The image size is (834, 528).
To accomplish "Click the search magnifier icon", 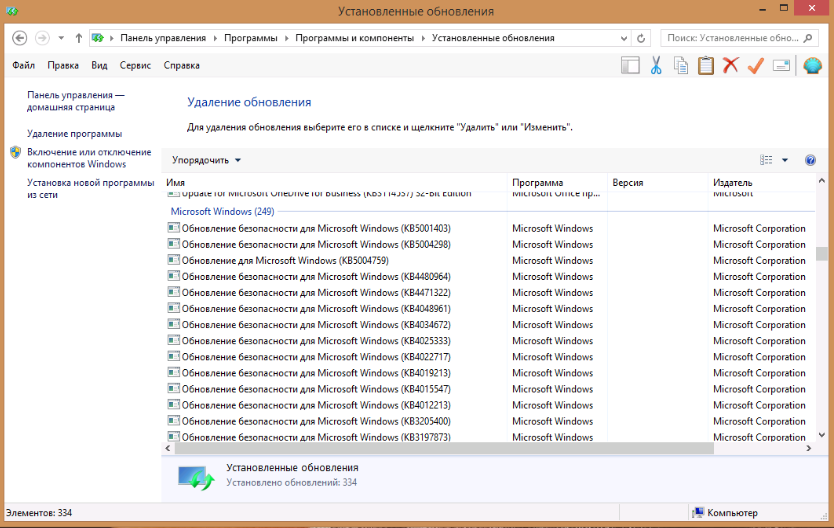I will [808, 38].
